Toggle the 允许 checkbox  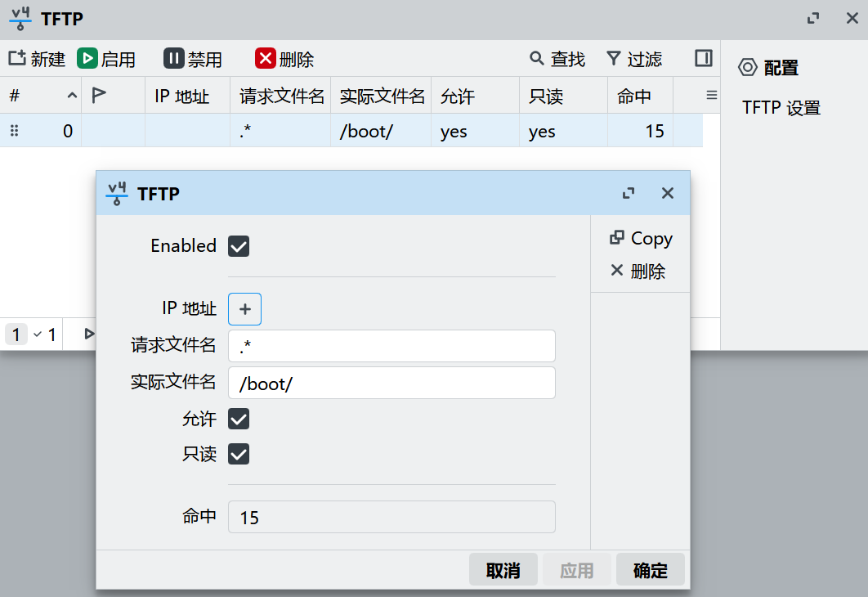[239, 420]
